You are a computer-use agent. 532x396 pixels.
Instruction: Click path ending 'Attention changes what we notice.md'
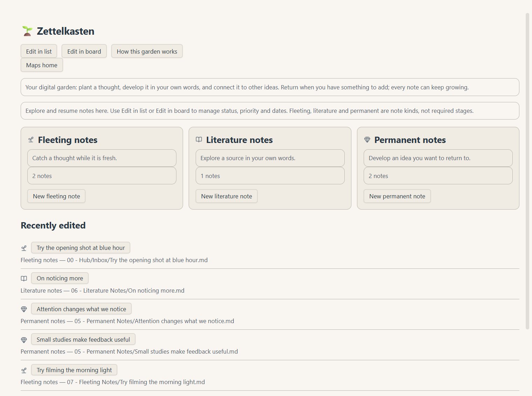click(x=154, y=321)
